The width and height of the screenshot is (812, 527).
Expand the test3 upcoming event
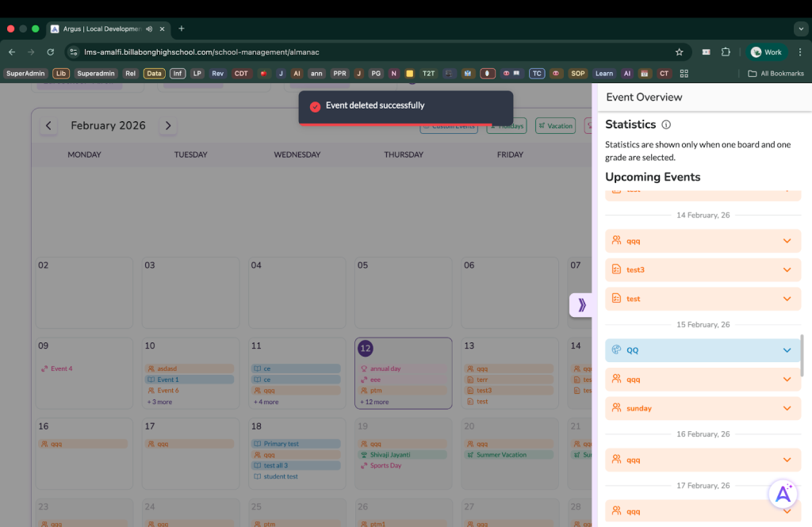[x=787, y=269]
